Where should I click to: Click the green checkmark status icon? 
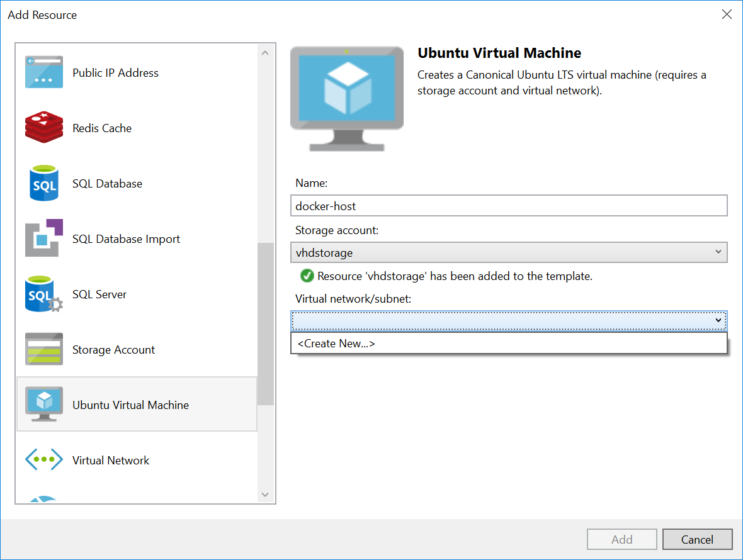pos(307,276)
